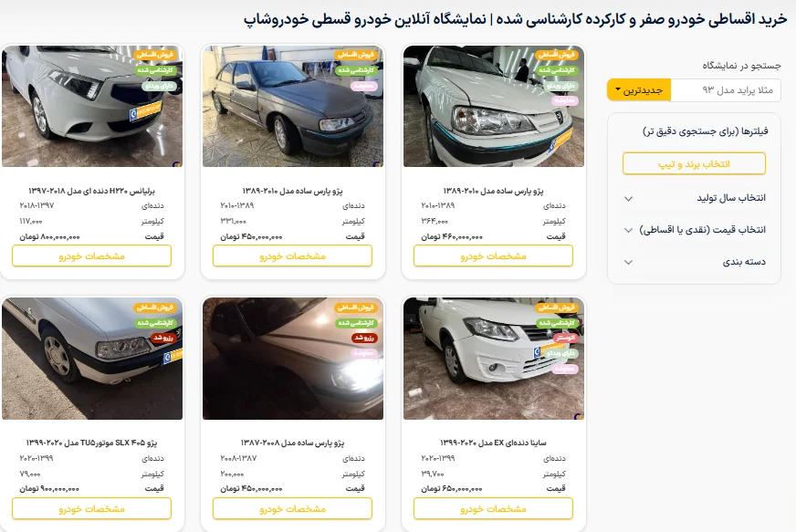Expand the انتخاب سال تولید filter

[695, 198]
